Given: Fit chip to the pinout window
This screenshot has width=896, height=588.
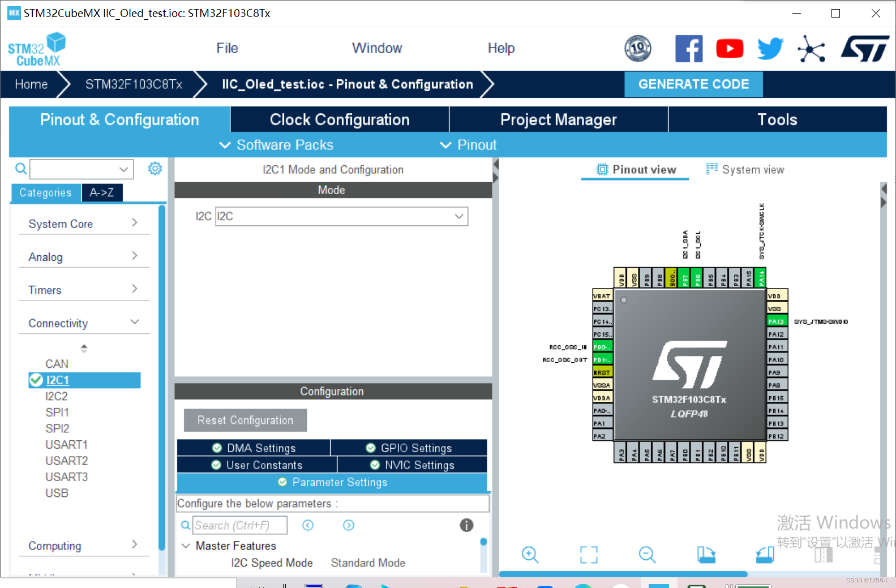Looking at the screenshot, I should tap(589, 555).
